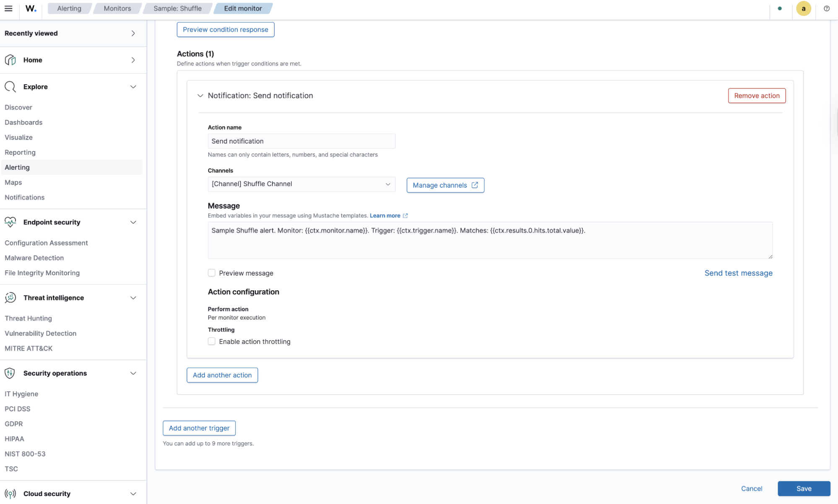The width and height of the screenshot is (838, 504).
Task: Click Send test message
Action: (x=738, y=273)
